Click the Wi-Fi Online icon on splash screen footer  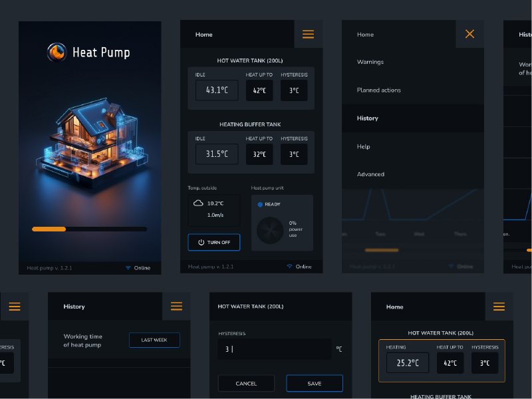click(128, 268)
